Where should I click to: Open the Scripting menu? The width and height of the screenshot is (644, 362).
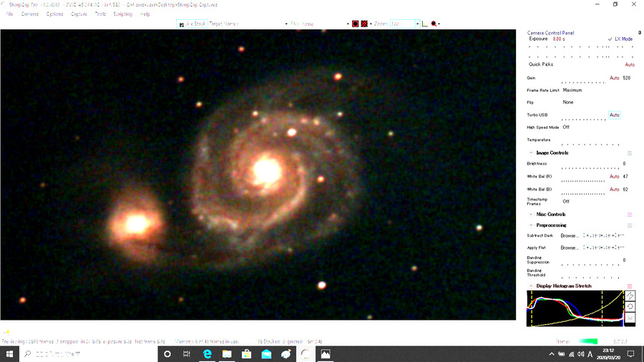tap(123, 14)
